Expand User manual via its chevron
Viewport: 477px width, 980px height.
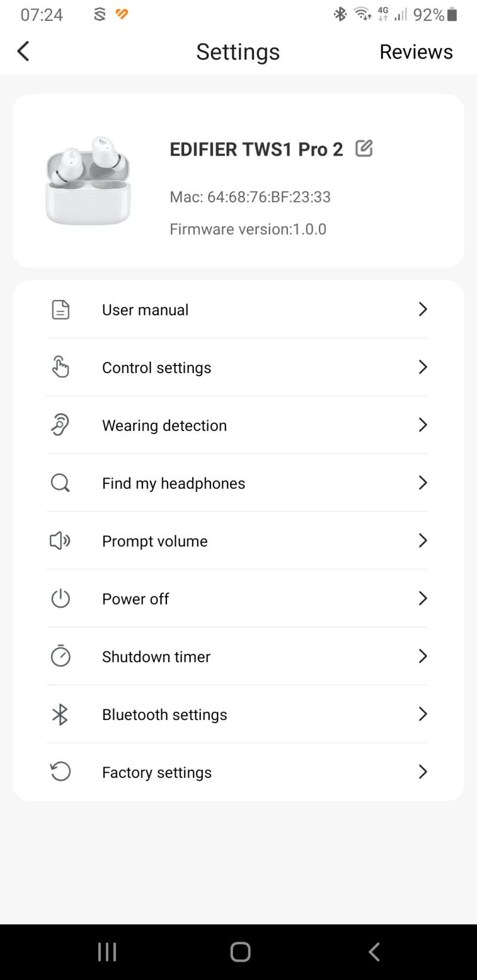coord(423,309)
